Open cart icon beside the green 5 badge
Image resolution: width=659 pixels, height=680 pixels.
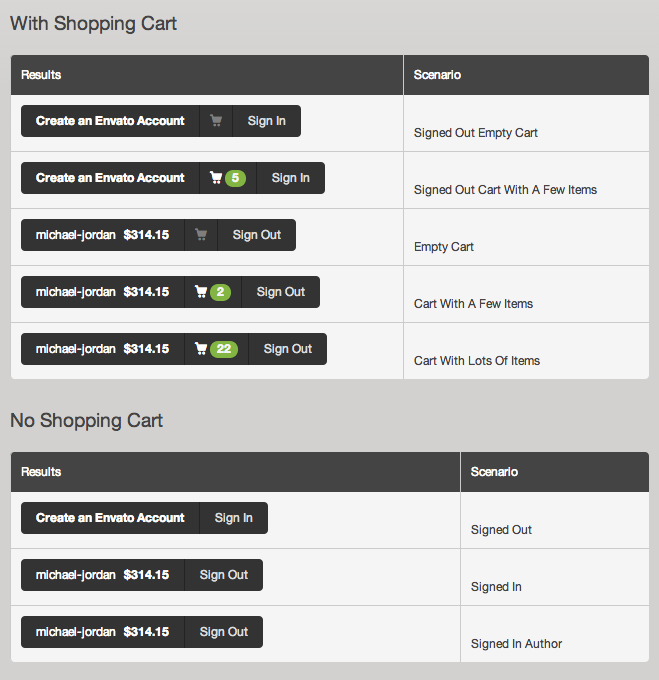216,178
